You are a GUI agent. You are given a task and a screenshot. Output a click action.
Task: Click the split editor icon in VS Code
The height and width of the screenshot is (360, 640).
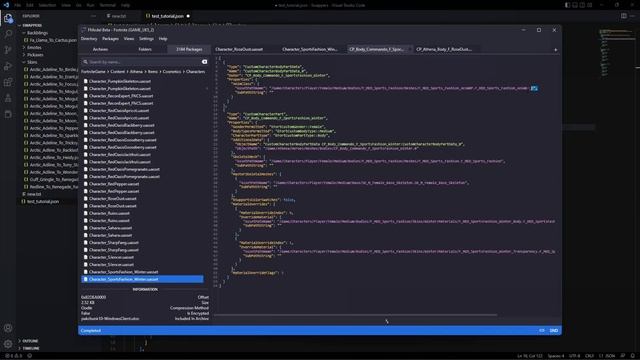[624, 16]
